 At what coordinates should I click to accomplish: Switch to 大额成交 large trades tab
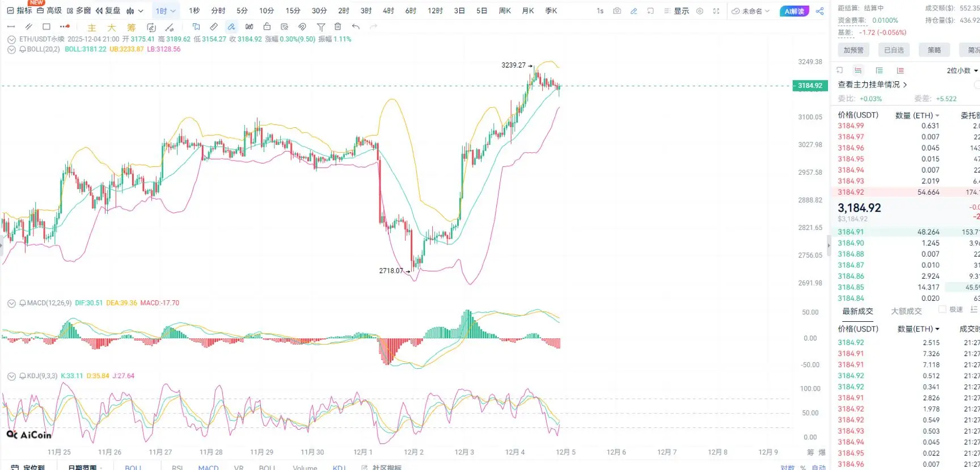pyautogui.click(x=906, y=311)
